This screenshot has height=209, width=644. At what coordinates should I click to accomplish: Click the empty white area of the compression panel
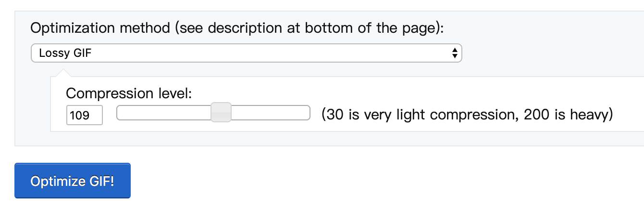pos(433,94)
